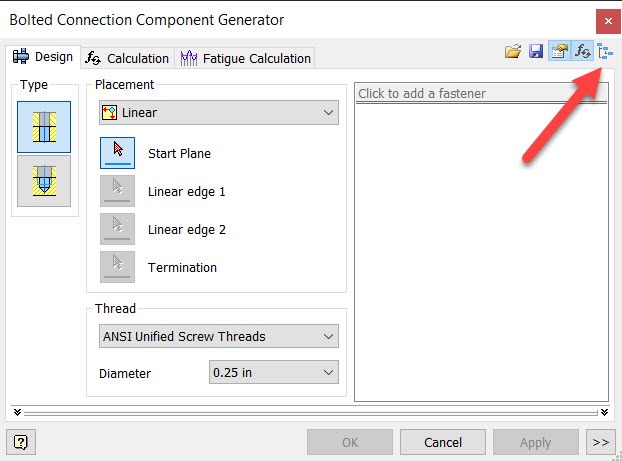622x461 pixels.
Task: Open the Linear placement dropdown
Action: (219, 113)
